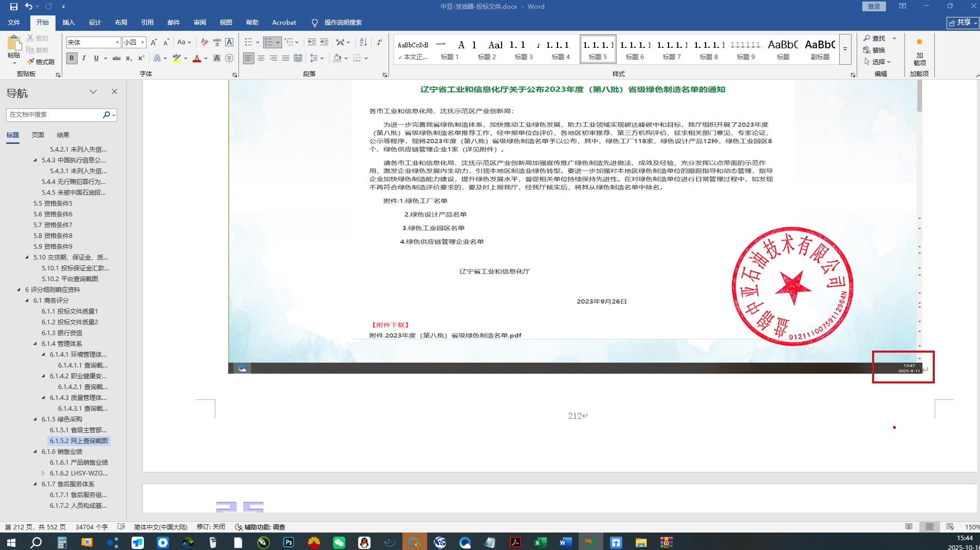Open the Change Case (Aa) dropdown
The height and width of the screenshot is (550, 980).
click(184, 42)
